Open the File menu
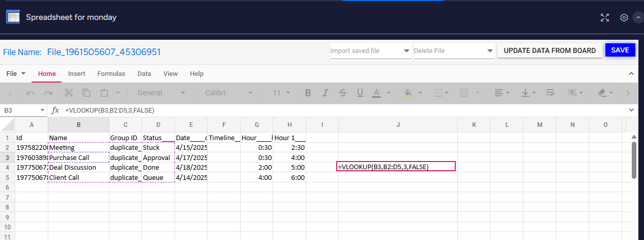 pos(16,74)
